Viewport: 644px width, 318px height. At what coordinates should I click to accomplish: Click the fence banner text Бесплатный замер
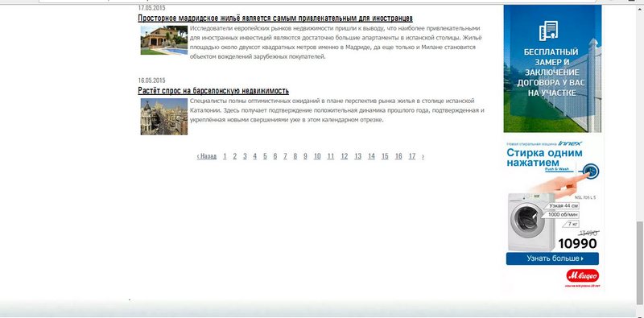[551, 72]
